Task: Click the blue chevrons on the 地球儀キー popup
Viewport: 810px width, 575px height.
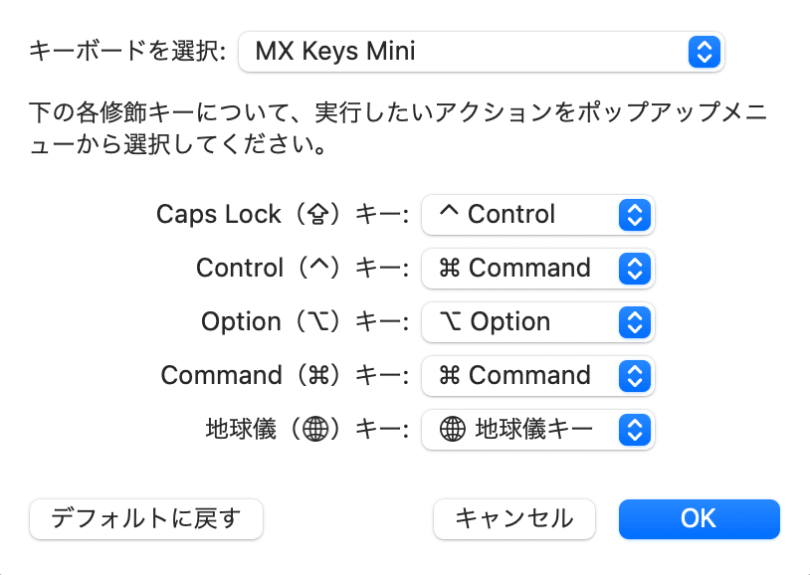Action: (635, 430)
